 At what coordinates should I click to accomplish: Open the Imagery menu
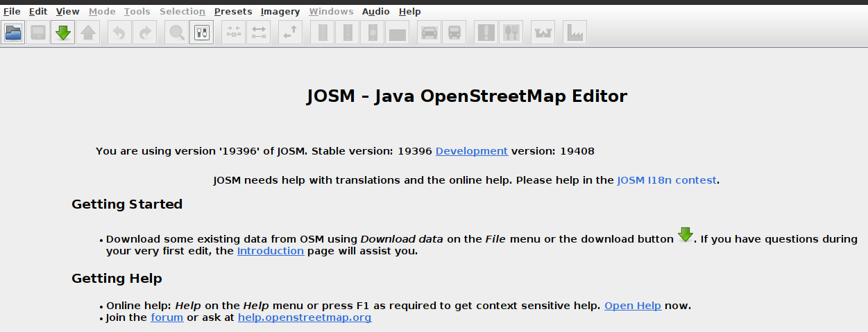280,11
